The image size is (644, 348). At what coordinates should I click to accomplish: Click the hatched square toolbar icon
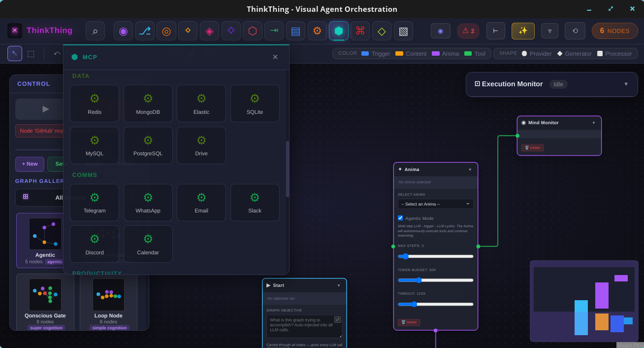point(403,31)
